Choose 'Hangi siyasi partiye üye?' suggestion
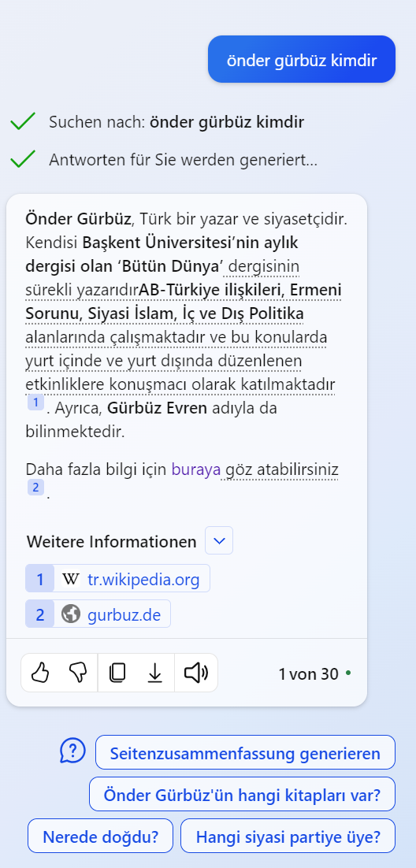This screenshot has width=416, height=868. coord(288,836)
